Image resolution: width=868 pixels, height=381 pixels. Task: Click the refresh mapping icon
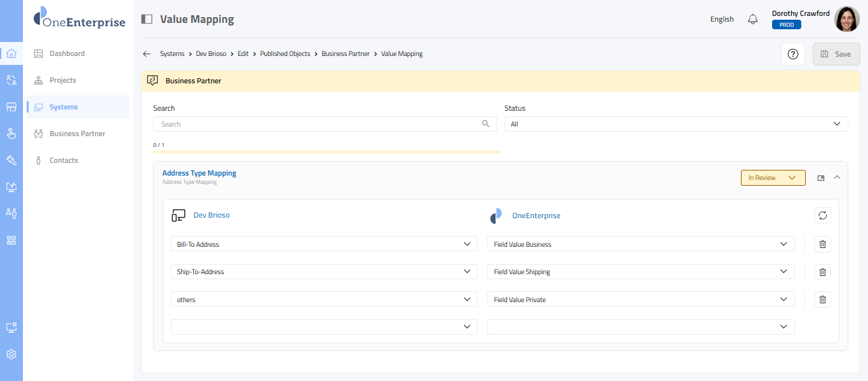[822, 216]
